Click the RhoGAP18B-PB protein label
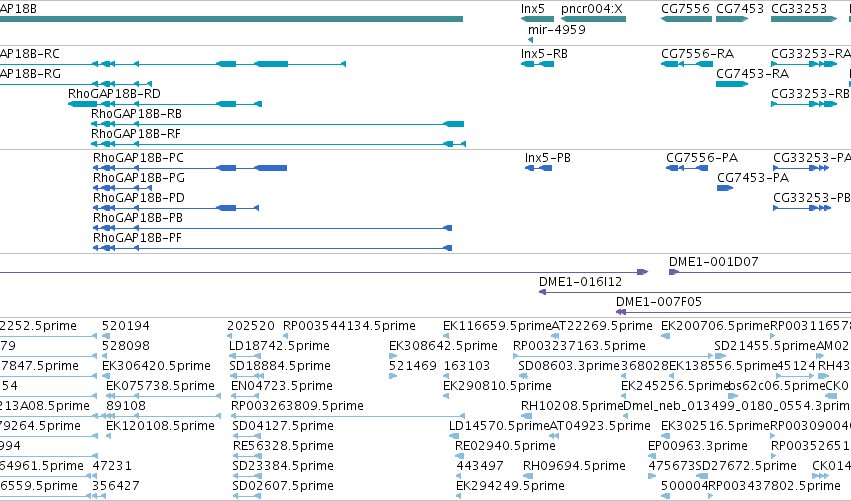851x501 pixels. tap(138, 218)
